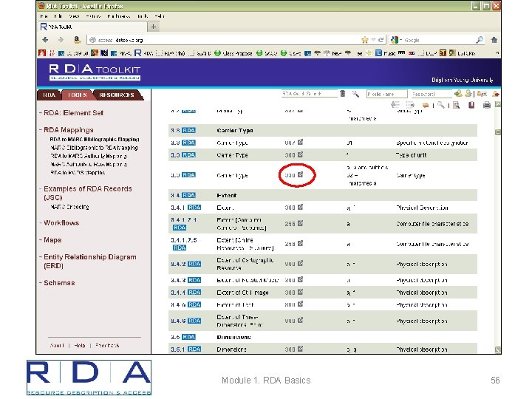Open the 3.4.1.7.5 instruction number link
The height and width of the screenshot is (399, 532).
[183, 240]
